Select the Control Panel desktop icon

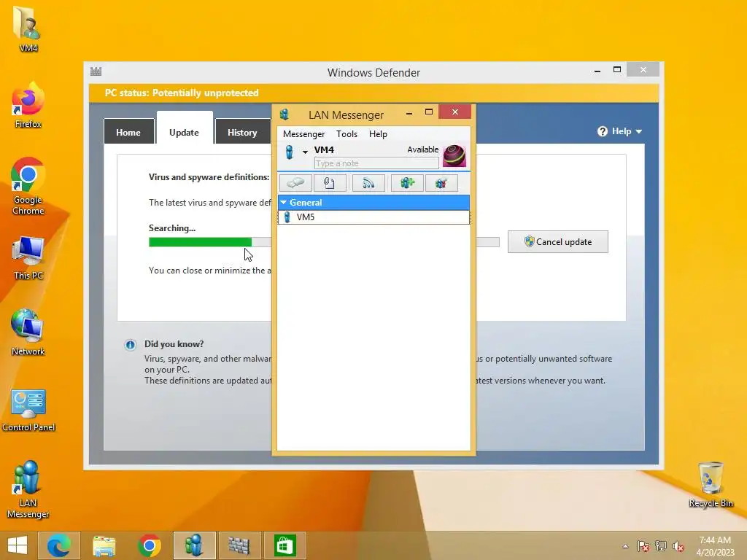tap(28, 410)
